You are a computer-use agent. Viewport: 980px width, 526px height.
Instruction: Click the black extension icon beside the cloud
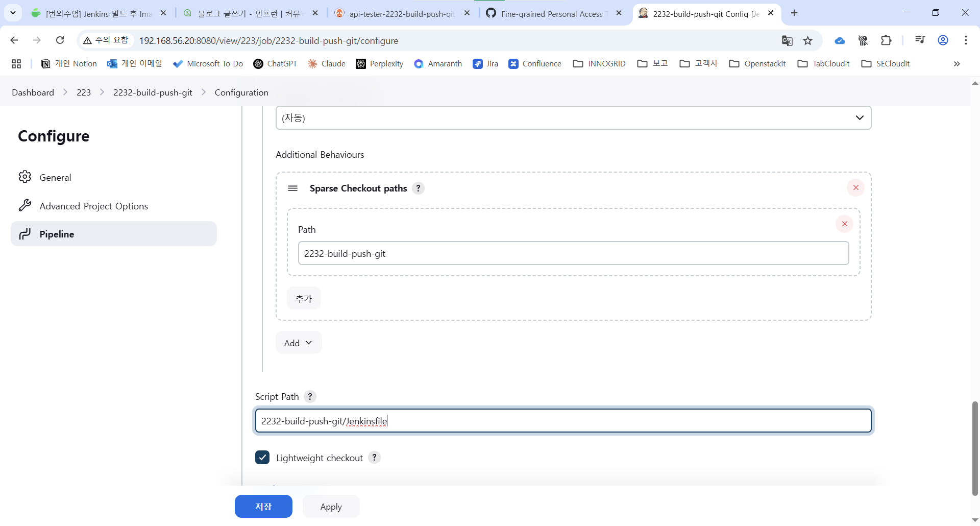pyautogui.click(x=863, y=41)
